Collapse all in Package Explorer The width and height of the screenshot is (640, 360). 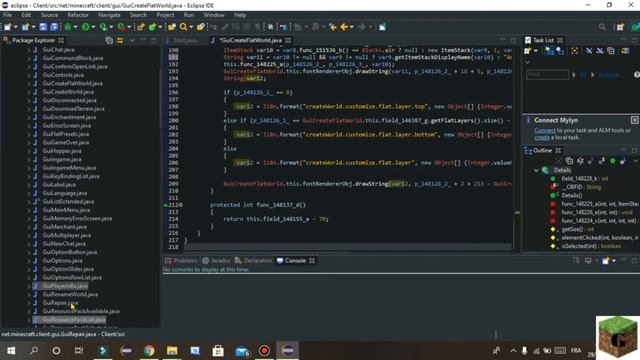click(x=109, y=40)
